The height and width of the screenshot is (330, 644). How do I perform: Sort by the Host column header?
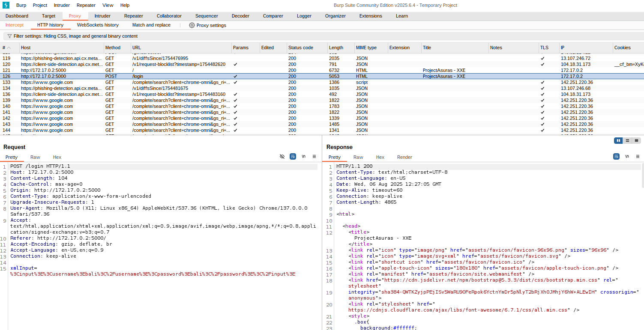(62, 48)
